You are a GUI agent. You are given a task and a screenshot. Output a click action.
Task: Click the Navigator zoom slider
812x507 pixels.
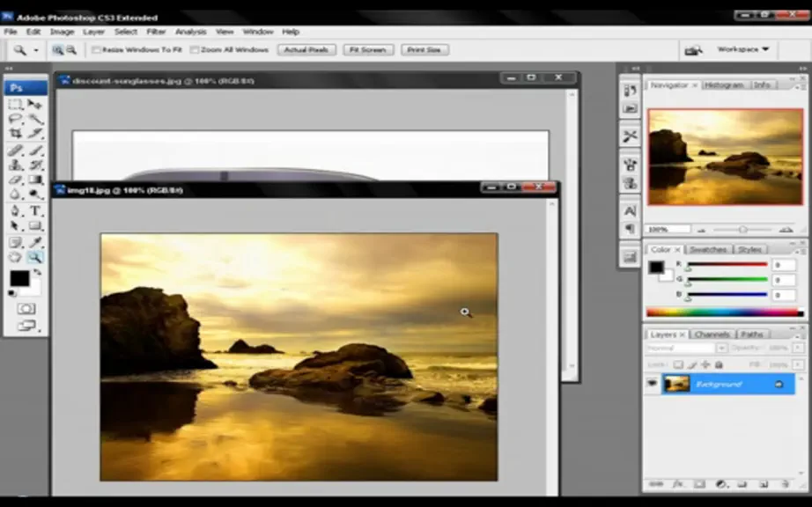click(743, 229)
